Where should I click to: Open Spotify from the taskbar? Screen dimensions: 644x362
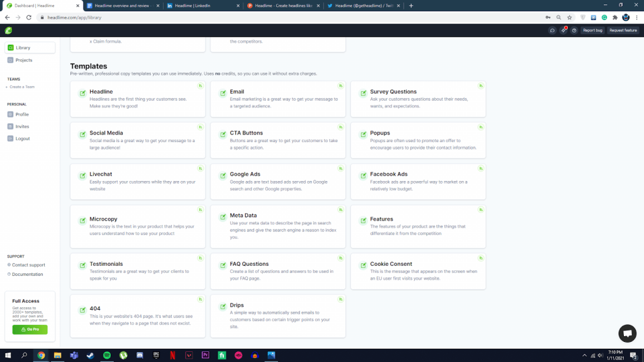coord(107,356)
